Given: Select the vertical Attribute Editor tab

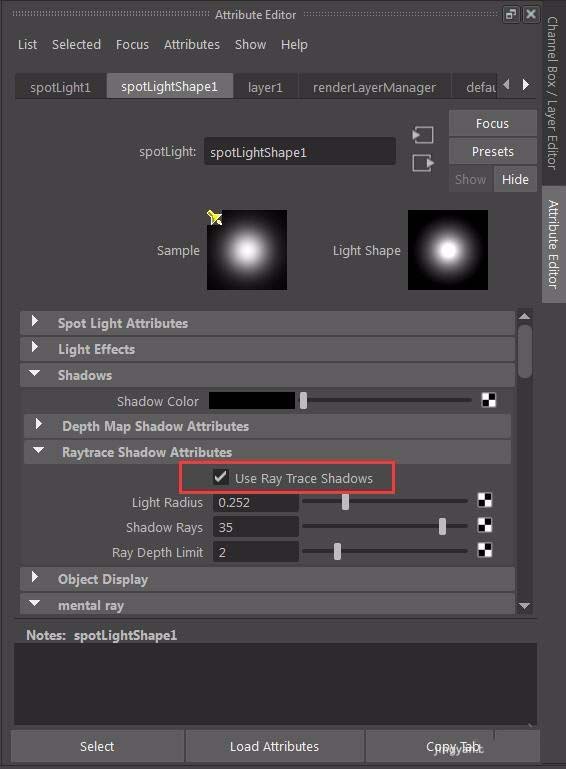Looking at the screenshot, I should point(553,244).
